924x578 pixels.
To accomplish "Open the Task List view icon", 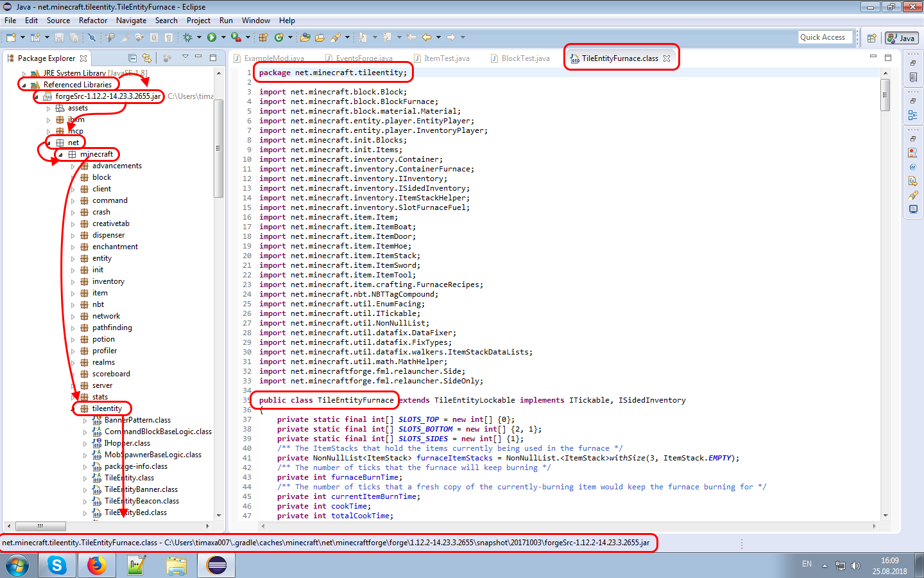I will (x=912, y=78).
